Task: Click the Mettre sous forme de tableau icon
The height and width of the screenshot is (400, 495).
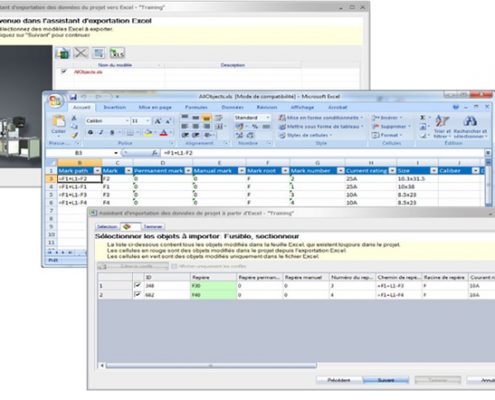Action: 282,127
